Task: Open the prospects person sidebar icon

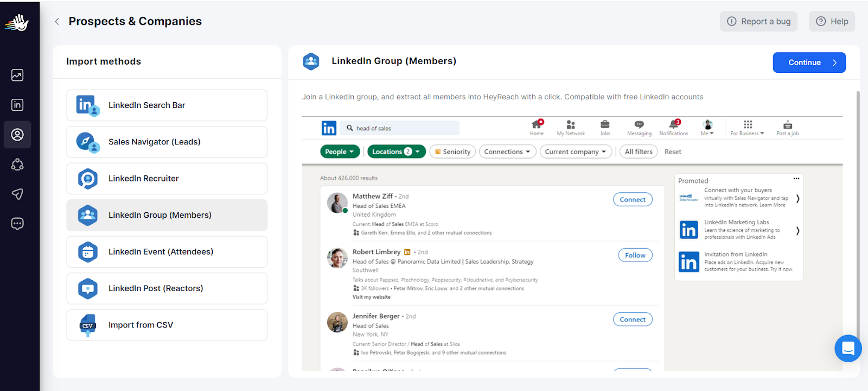Action: click(x=17, y=135)
